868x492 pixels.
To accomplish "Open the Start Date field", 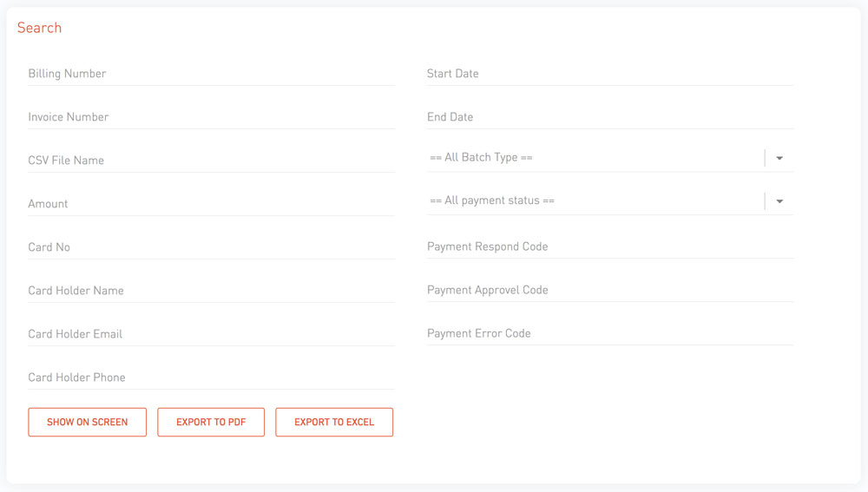I will [x=610, y=74].
